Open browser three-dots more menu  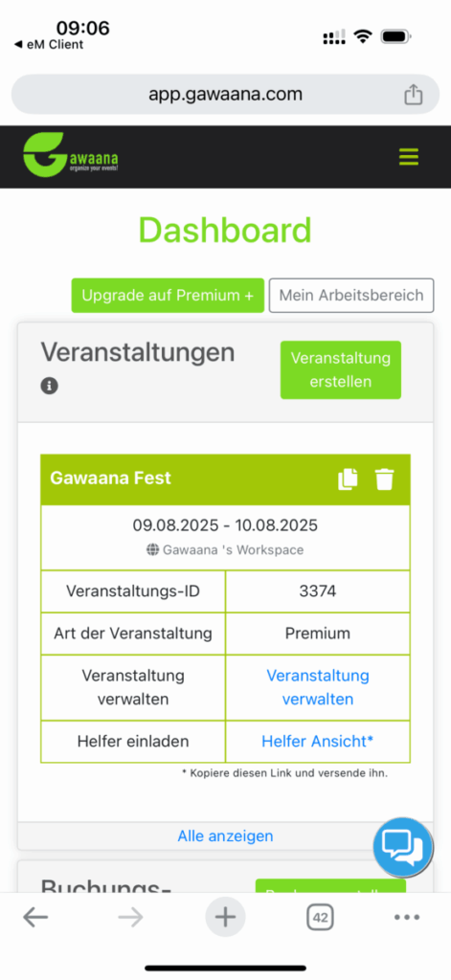click(407, 917)
